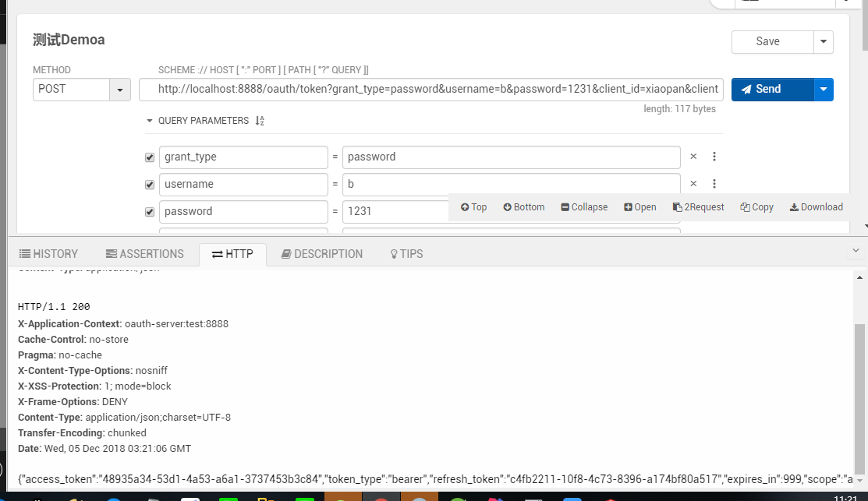Click the request URL input field
This screenshot has height=501, width=868.
pos(431,90)
